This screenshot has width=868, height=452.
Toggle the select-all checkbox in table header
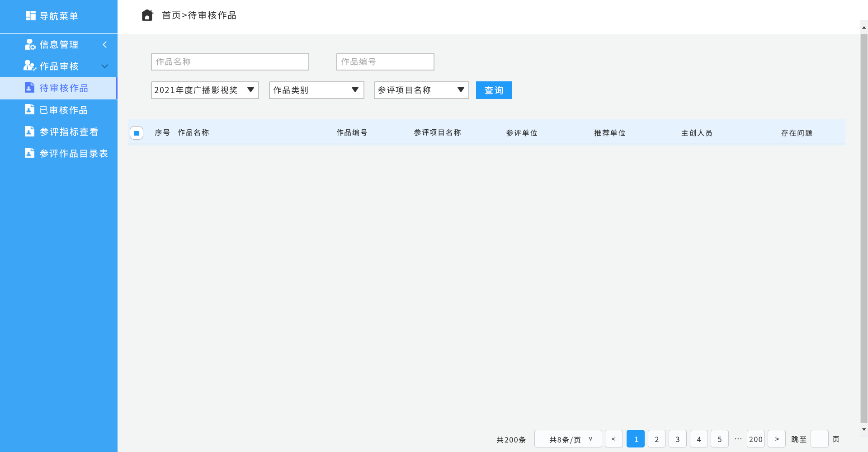[137, 133]
